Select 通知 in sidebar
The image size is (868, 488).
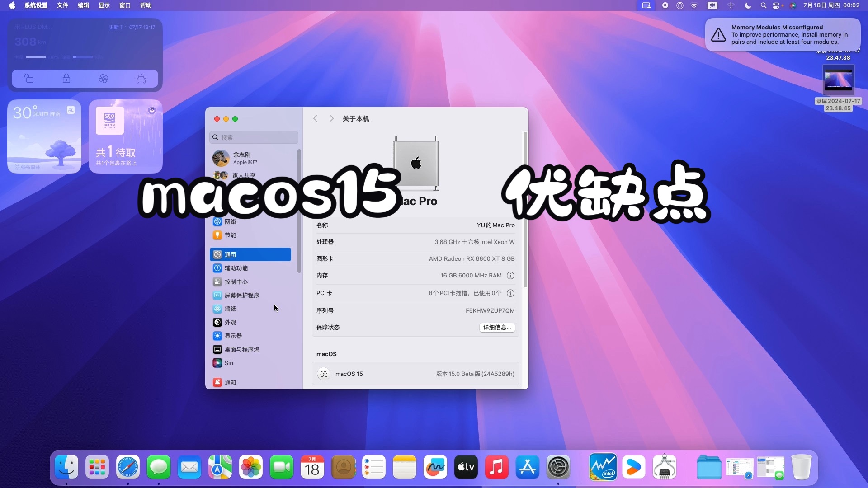coord(250,382)
